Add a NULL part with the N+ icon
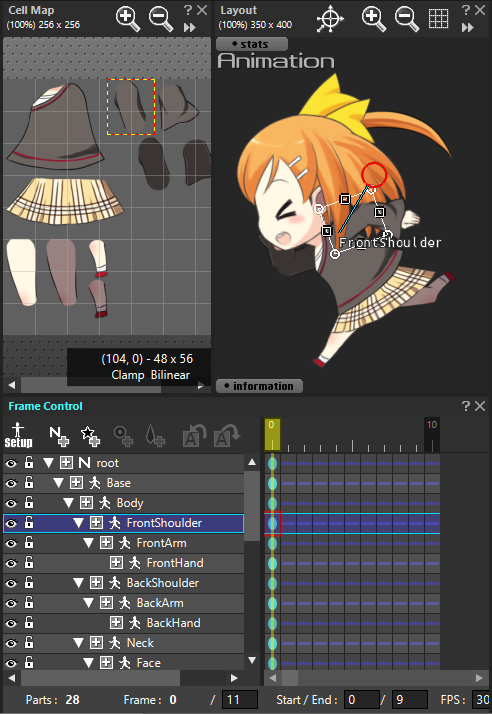 [59, 435]
